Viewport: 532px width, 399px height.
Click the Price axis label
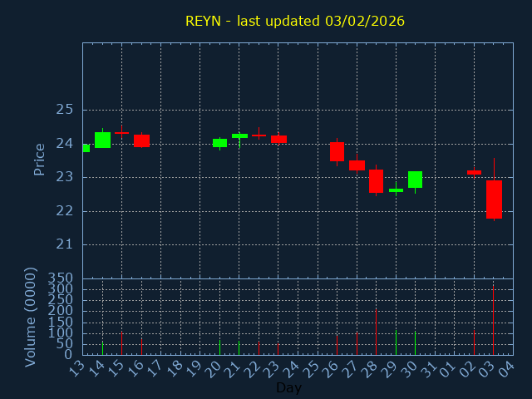click(39, 159)
